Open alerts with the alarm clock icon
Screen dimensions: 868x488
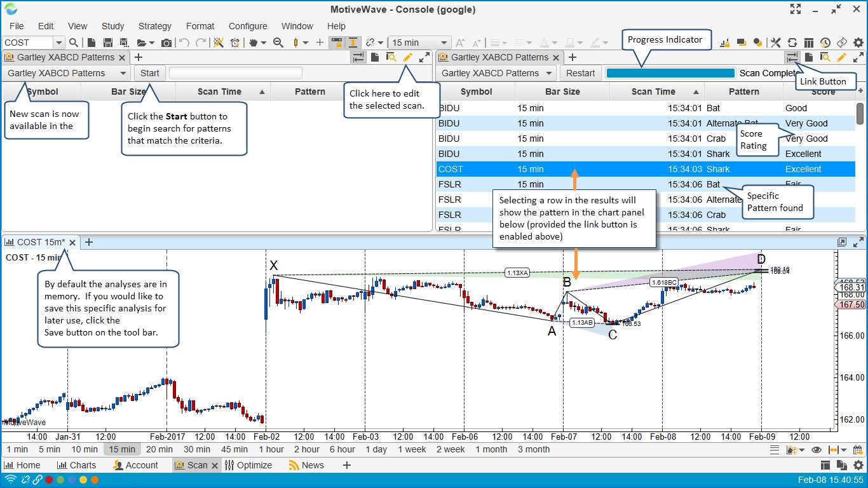(235, 43)
